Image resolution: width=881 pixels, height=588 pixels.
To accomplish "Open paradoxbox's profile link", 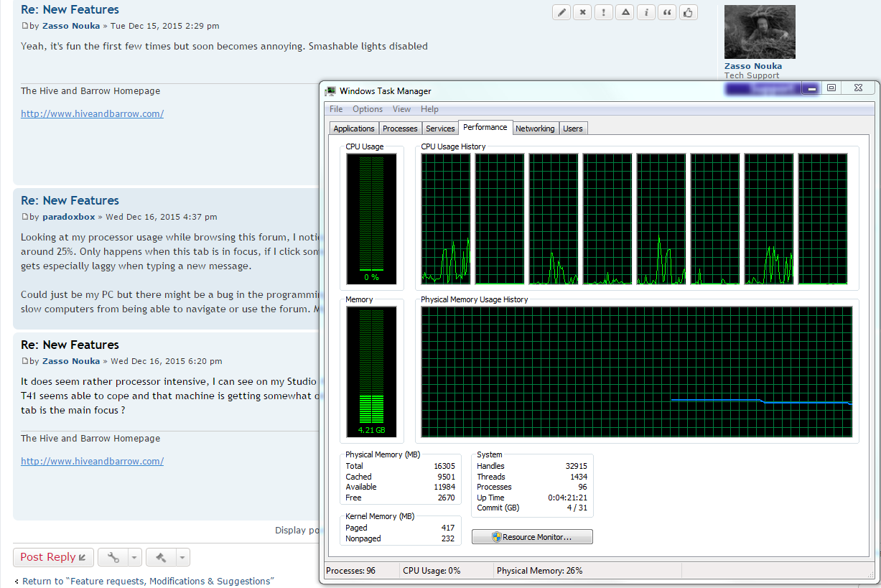I will (69, 217).
